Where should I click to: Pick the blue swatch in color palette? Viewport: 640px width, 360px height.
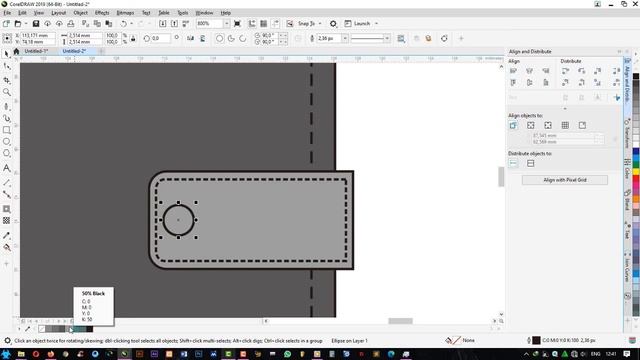tap(636, 152)
